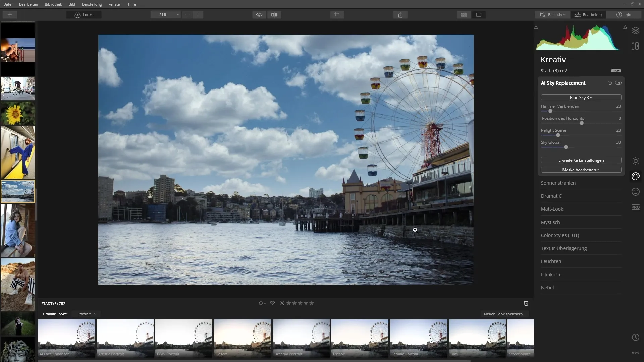Zoom in with the plus button
This screenshot has height=362, width=644.
[198, 15]
